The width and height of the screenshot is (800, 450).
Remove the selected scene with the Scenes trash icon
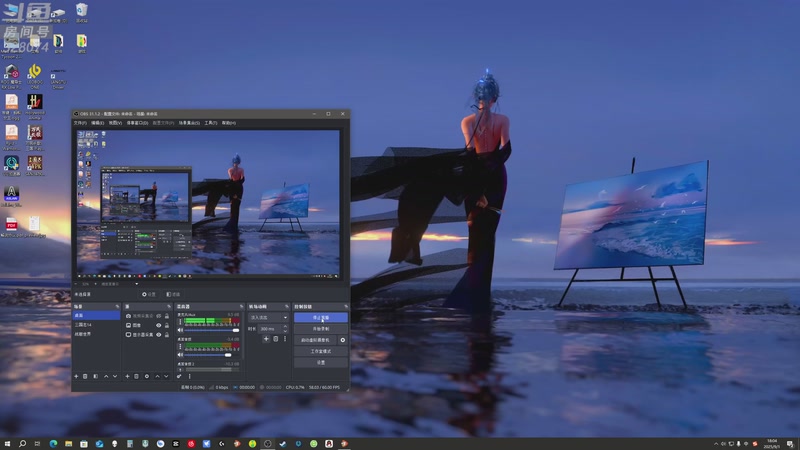click(85, 376)
